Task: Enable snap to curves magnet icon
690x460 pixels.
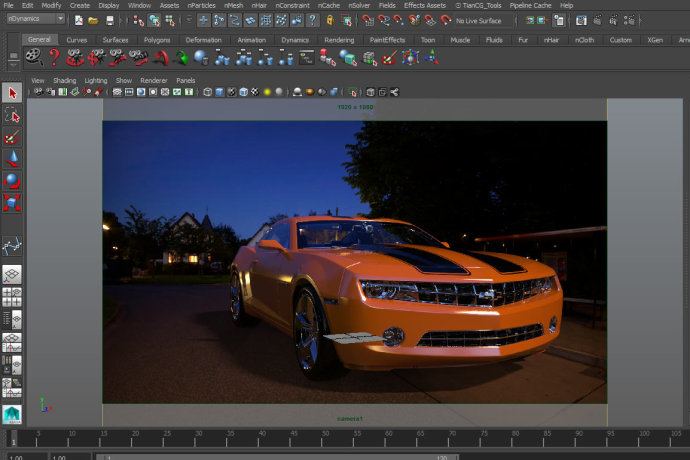Action: point(384,20)
